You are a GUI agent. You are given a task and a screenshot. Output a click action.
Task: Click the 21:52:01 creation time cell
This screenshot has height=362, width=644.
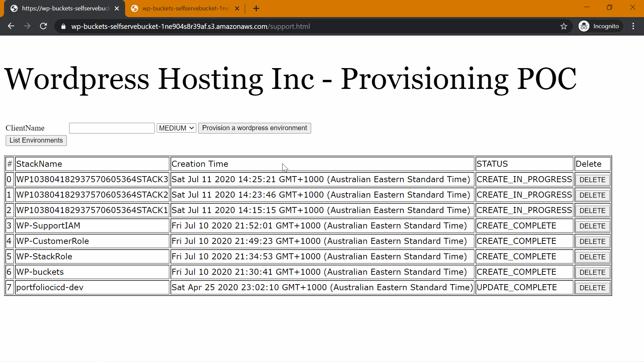(323, 226)
